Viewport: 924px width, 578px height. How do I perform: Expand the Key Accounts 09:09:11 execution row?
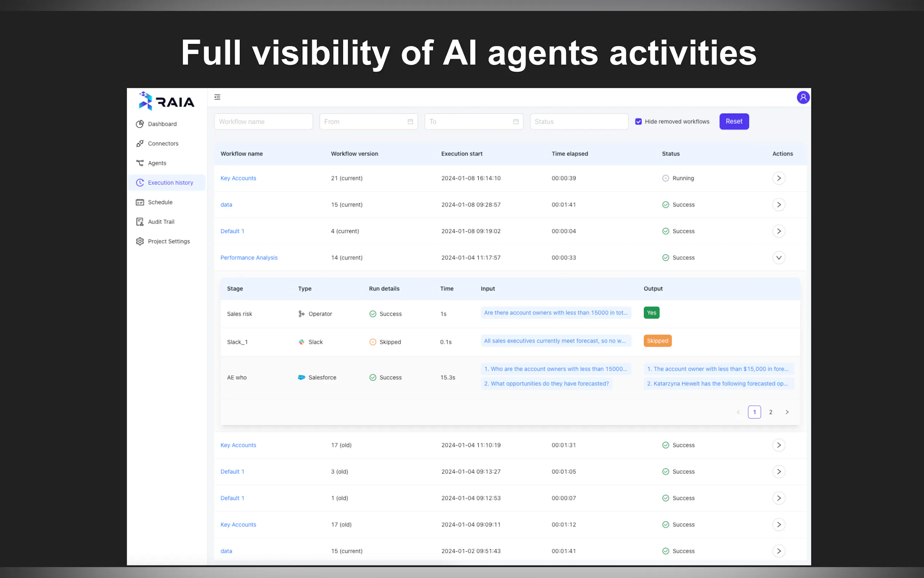[x=778, y=524]
